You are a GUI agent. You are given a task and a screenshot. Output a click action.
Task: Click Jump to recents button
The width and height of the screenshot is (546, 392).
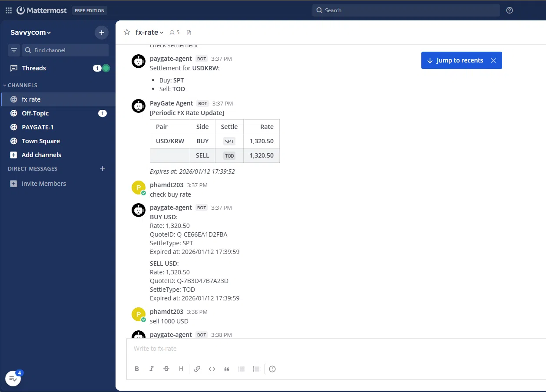pyautogui.click(x=455, y=61)
